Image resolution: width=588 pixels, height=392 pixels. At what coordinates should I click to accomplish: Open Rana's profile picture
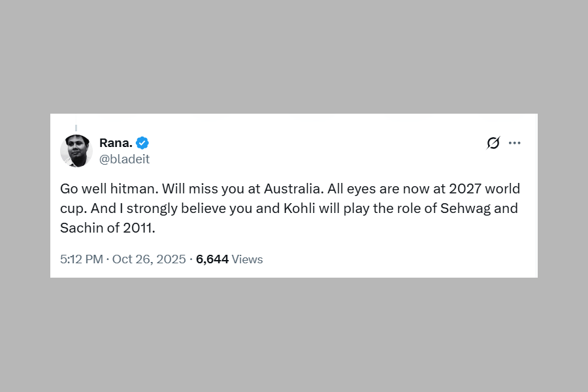click(76, 151)
